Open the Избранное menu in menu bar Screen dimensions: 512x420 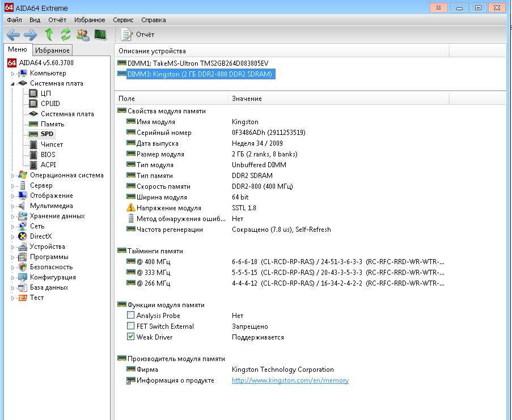90,20
